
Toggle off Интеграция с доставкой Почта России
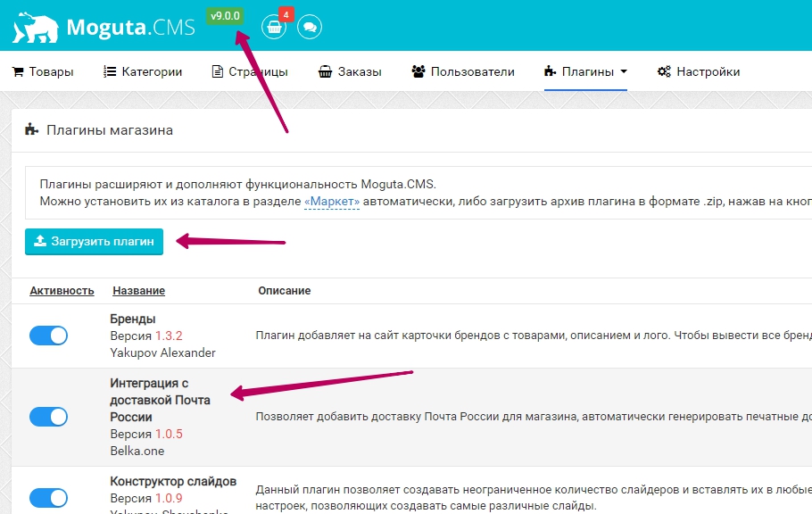49,417
